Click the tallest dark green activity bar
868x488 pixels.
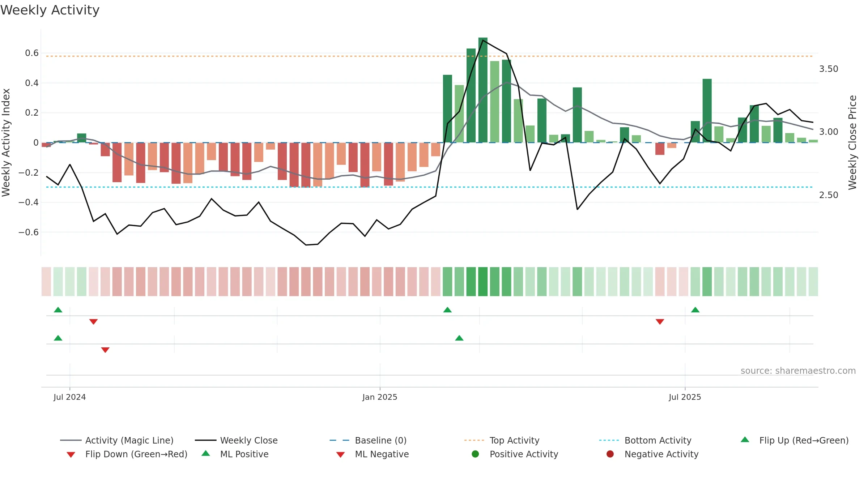(x=483, y=90)
